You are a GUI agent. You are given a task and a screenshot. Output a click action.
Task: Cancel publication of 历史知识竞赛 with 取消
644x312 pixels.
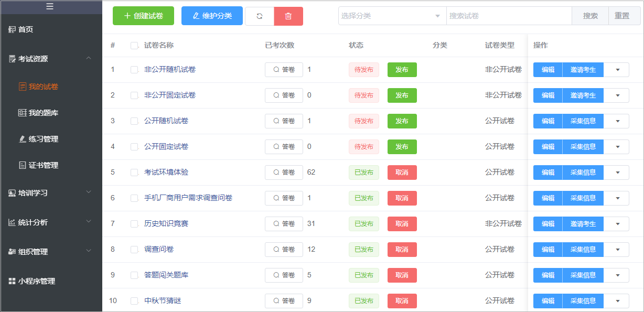[402, 224]
